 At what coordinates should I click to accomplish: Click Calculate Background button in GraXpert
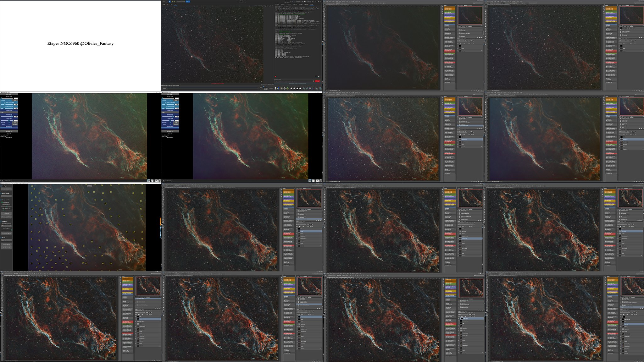click(x=6, y=233)
